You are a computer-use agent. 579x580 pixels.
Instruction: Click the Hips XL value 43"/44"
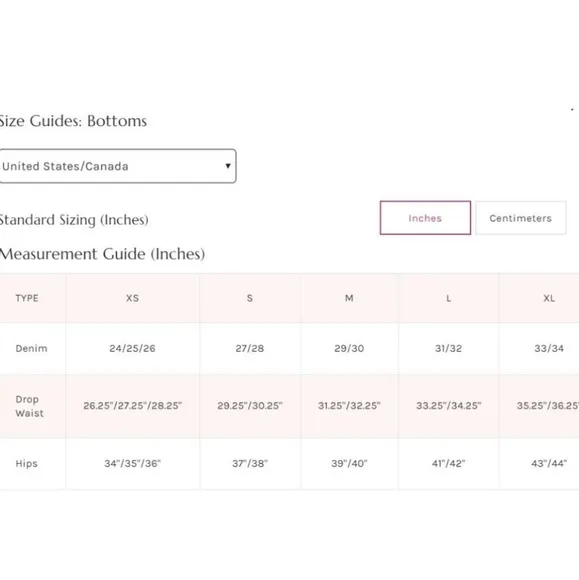click(549, 463)
